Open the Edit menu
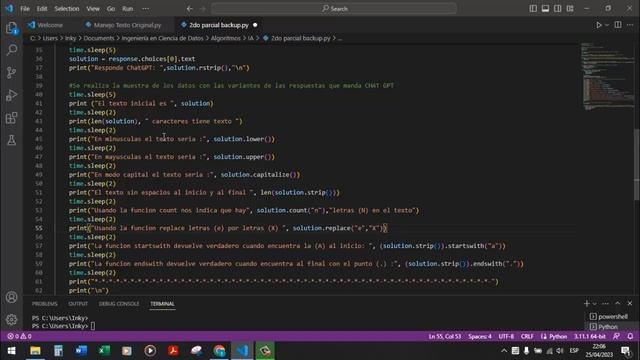This screenshot has width=640, height=360. tap(42, 9)
